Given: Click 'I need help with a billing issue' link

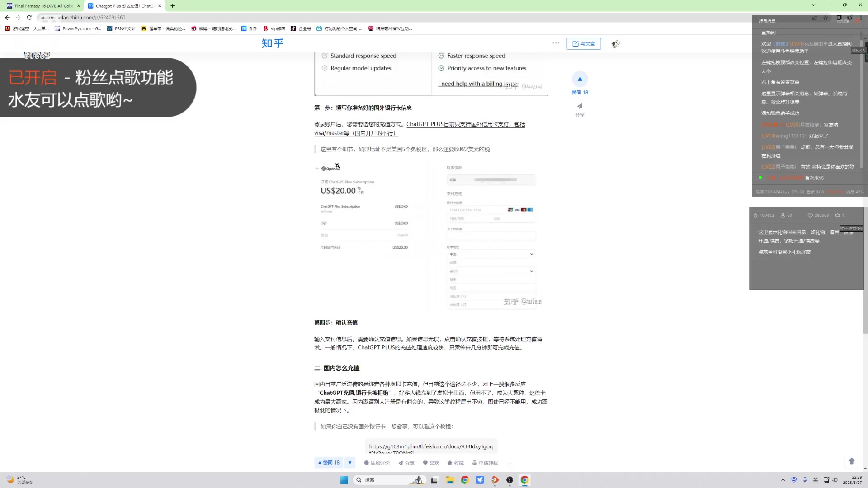Looking at the screenshot, I should coord(477,84).
